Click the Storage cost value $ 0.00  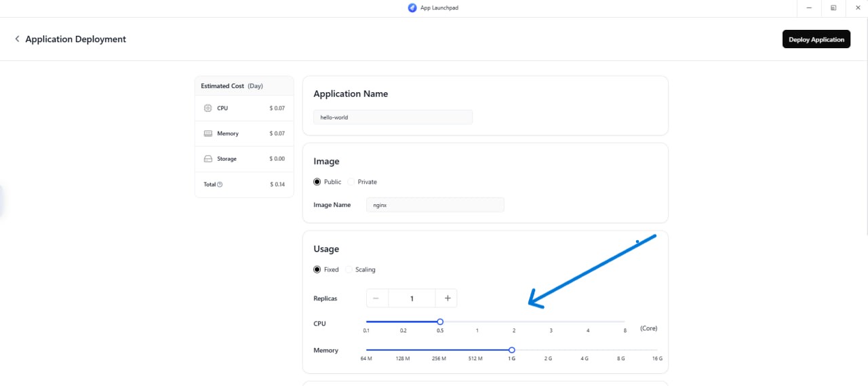tap(277, 159)
